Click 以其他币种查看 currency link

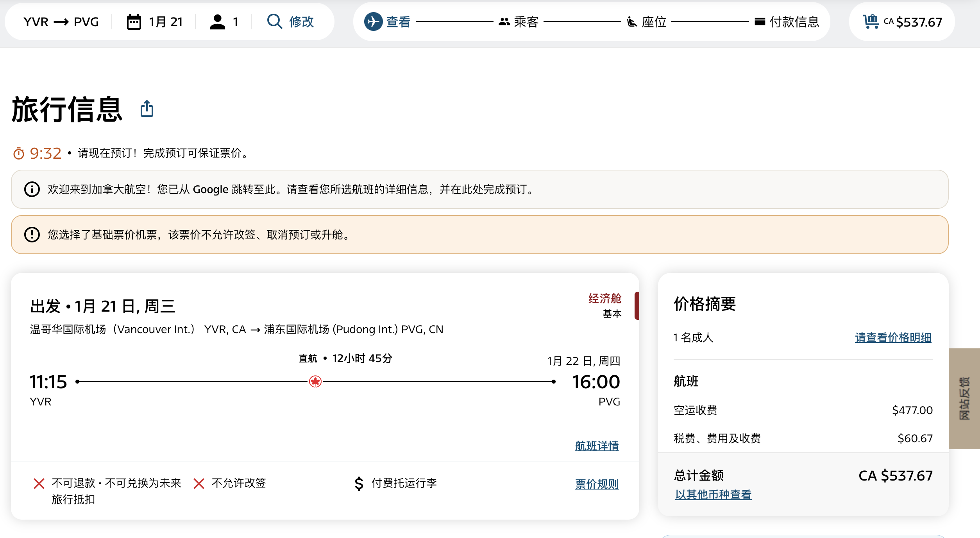tap(713, 495)
